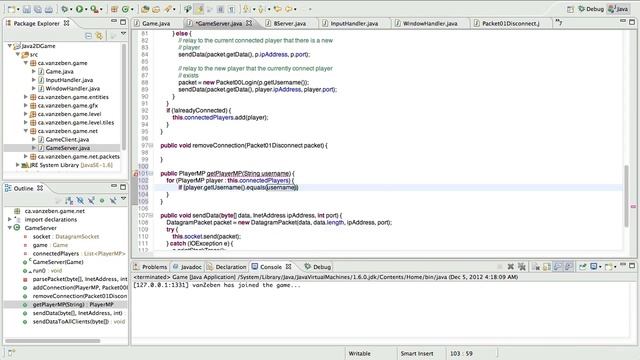
Task: Click the Open Task folder icon
Action: point(156,9)
